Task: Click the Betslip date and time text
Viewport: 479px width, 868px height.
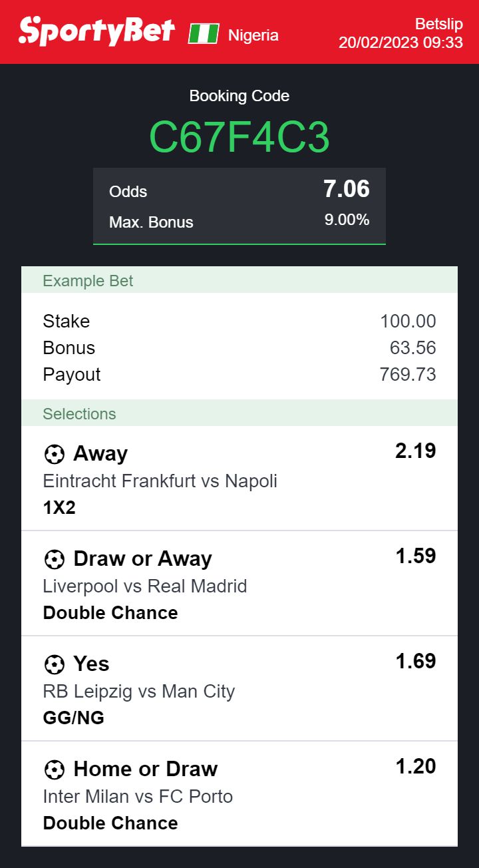Action: 400,34
